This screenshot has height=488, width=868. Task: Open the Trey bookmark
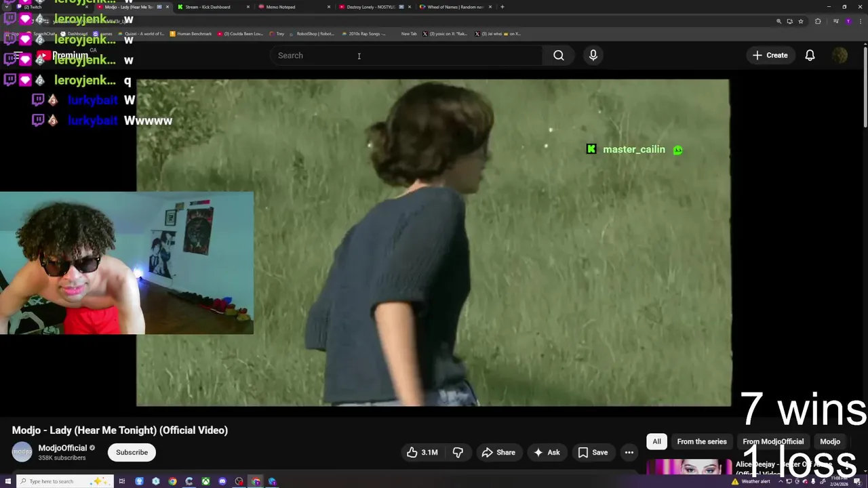(x=277, y=34)
